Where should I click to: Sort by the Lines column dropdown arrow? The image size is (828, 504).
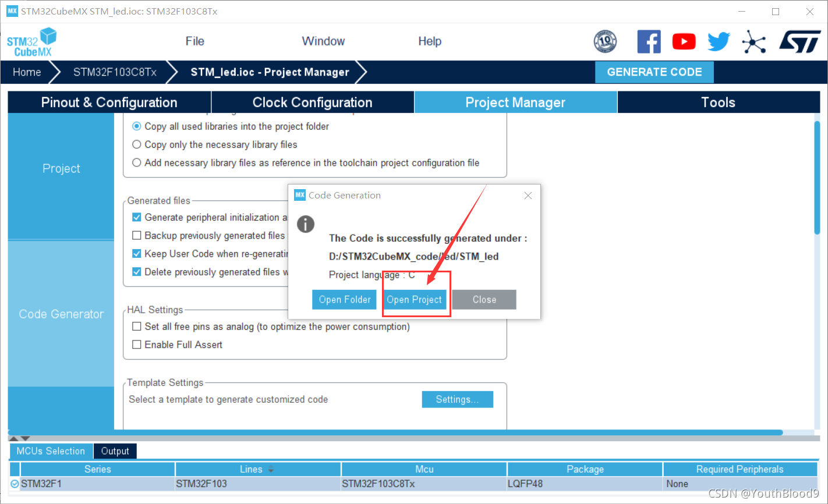pyautogui.click(x=271, y=470)
